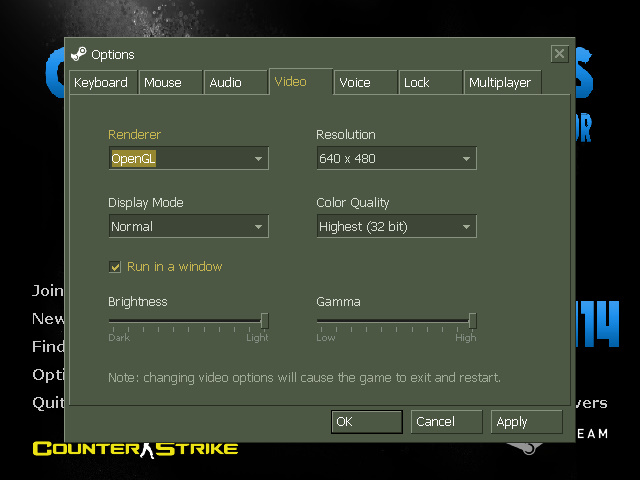Toggle the Run in a window checkbox
640x480 pixels.
click(115, 267)
